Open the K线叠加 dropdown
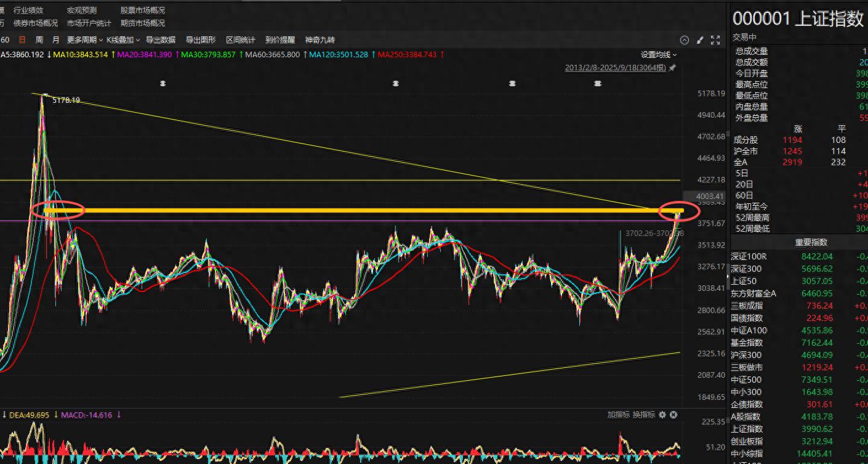This screenshot has width=868, height=464. point(123,40)
